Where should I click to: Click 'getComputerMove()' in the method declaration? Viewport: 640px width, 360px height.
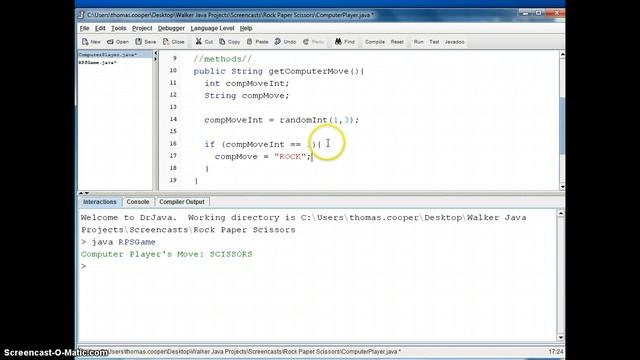click(x=313, y=71)
